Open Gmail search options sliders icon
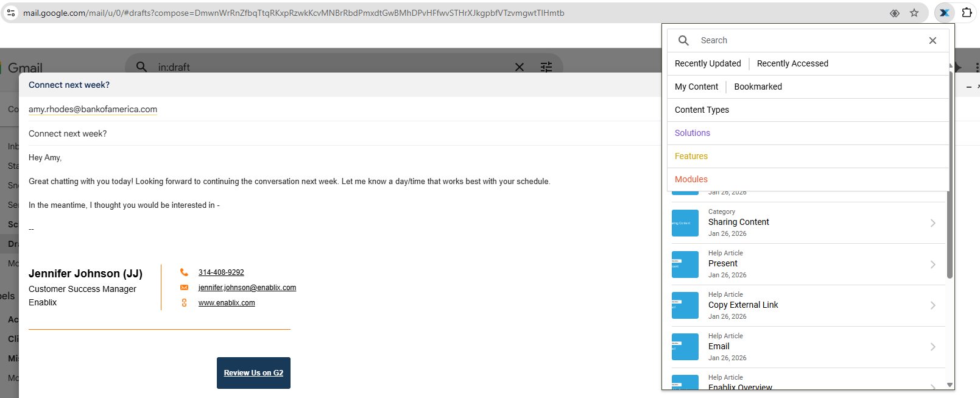Screen dimensions: 980x398 click(546, 67)
